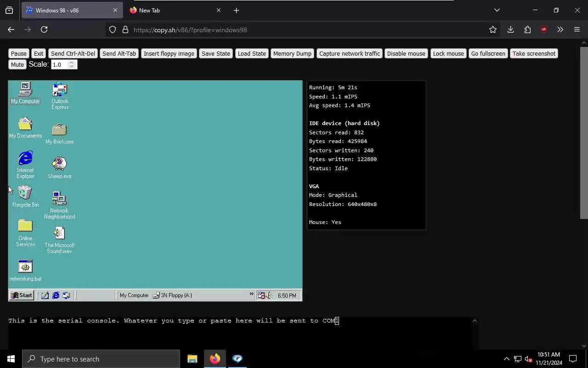Viewport: 588px width, 368px height.
Task: Expand more tools overflow chevron
Action: [560, 29]
